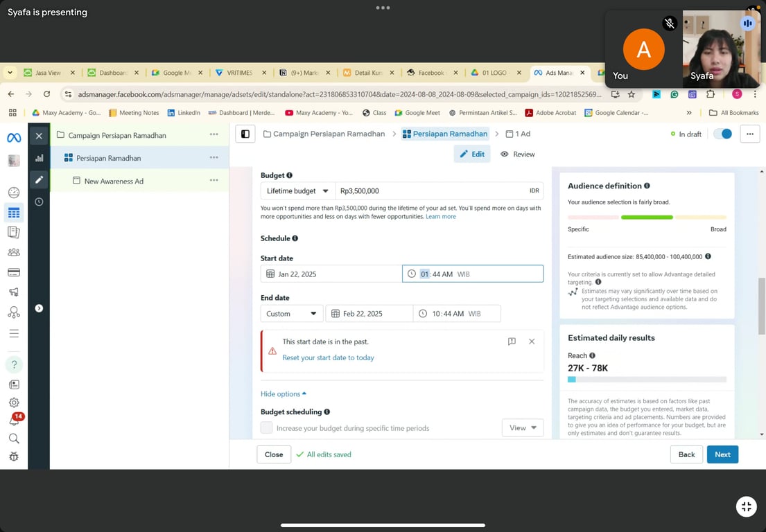Toggle side-pane layout icon near breadcrumb
Image resolution: width=766 pixels, height=532 pixels.
click(x=245, y=134)
